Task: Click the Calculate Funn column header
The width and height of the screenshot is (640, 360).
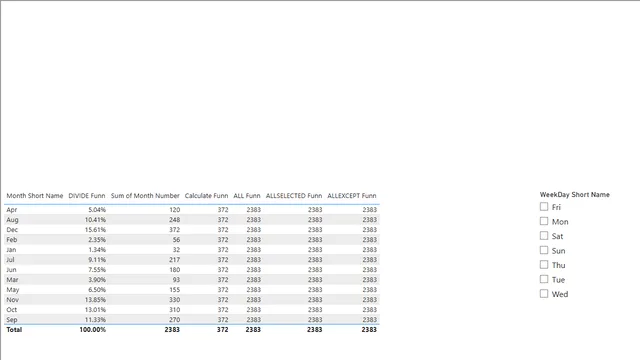Action: [206, 196]
